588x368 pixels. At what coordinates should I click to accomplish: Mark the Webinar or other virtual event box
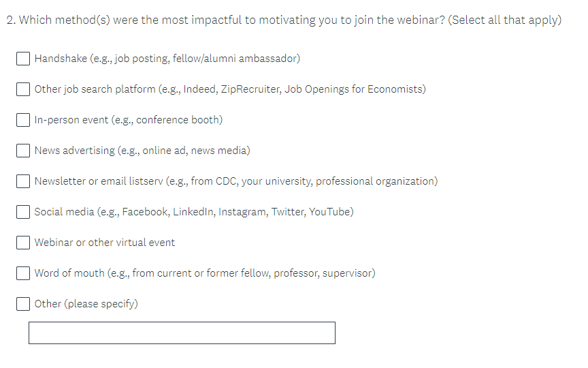click(x=23, y=243)
